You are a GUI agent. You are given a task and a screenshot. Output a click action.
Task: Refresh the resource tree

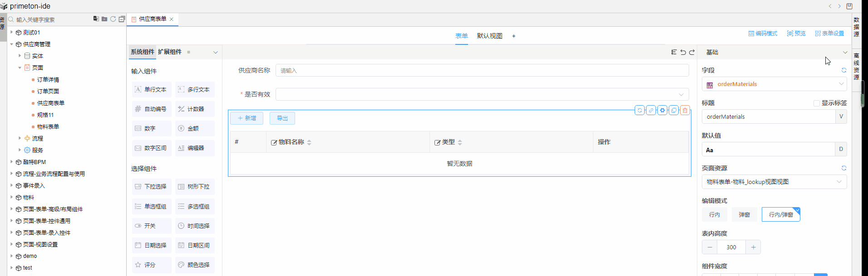pyautogui.click(x=113, y=19)
